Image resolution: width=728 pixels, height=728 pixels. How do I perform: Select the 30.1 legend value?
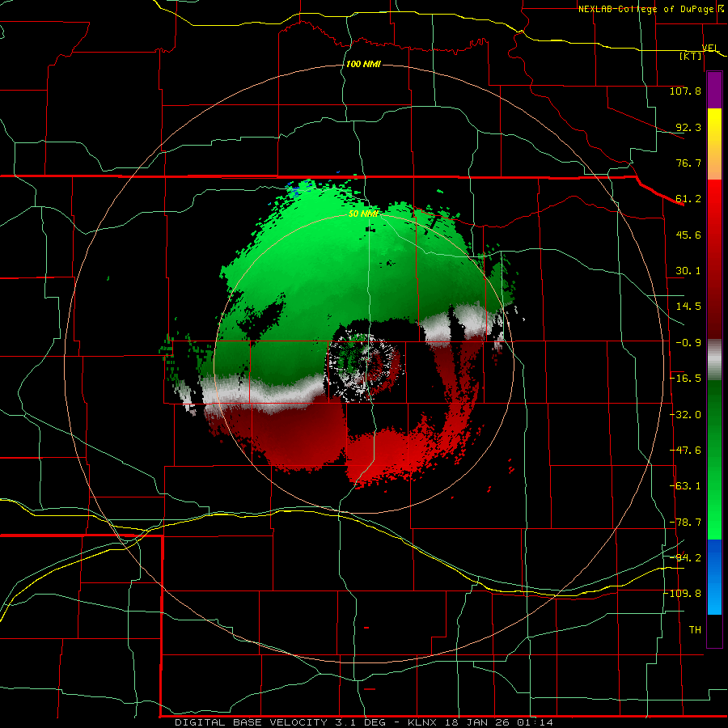click(688, 271)
